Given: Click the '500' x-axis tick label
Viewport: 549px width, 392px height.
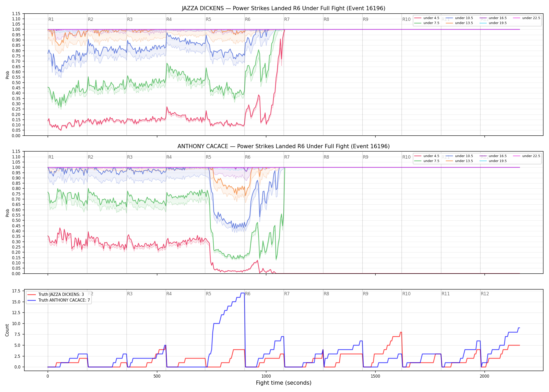Looking at the screenshot, I should [157, 376].
